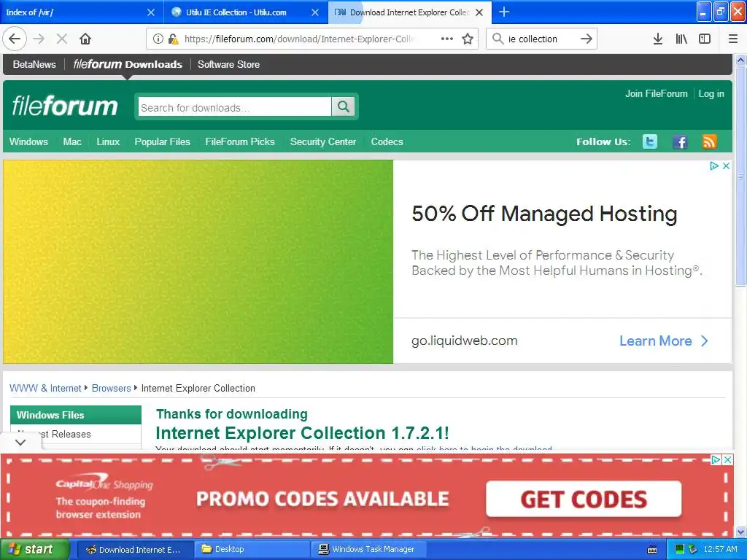Open Codecs menu item
Viewport: 747px width, 560px height.
(x=387, y=142)
